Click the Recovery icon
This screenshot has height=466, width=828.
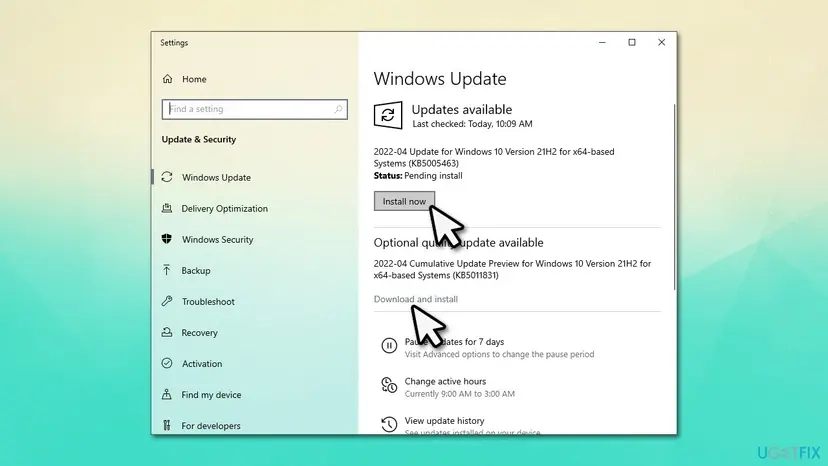pos(167,332)
